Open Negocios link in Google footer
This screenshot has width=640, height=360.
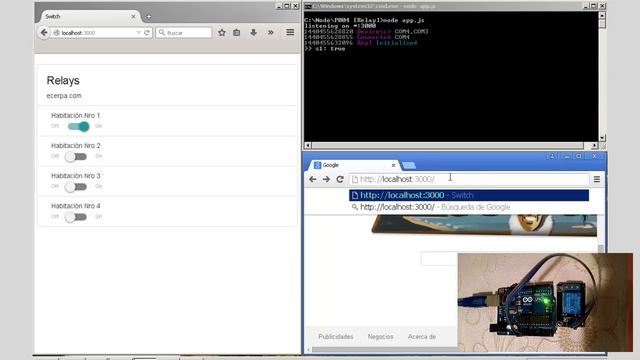point(380,337)
